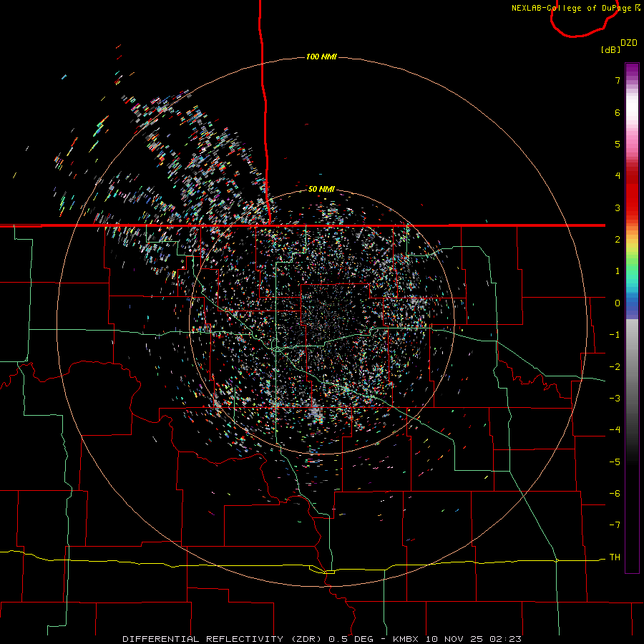Click the "6" tick on color scale
644x644 pixels.
(618, 112)
